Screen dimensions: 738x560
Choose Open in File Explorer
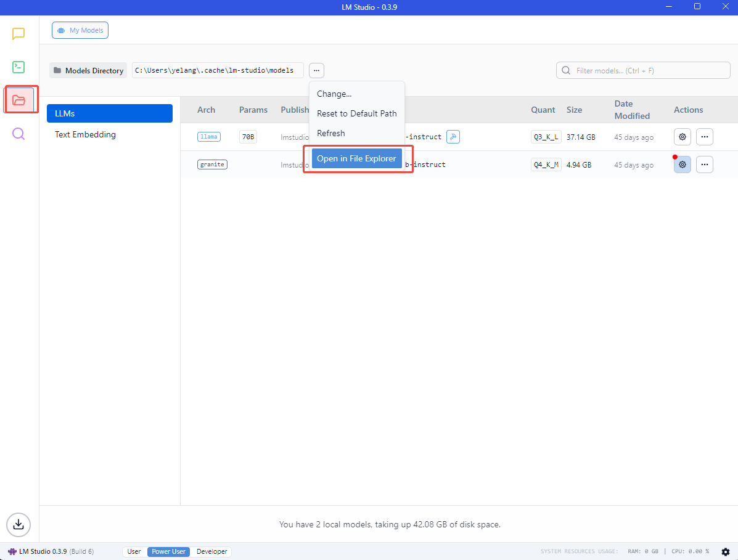356,158
